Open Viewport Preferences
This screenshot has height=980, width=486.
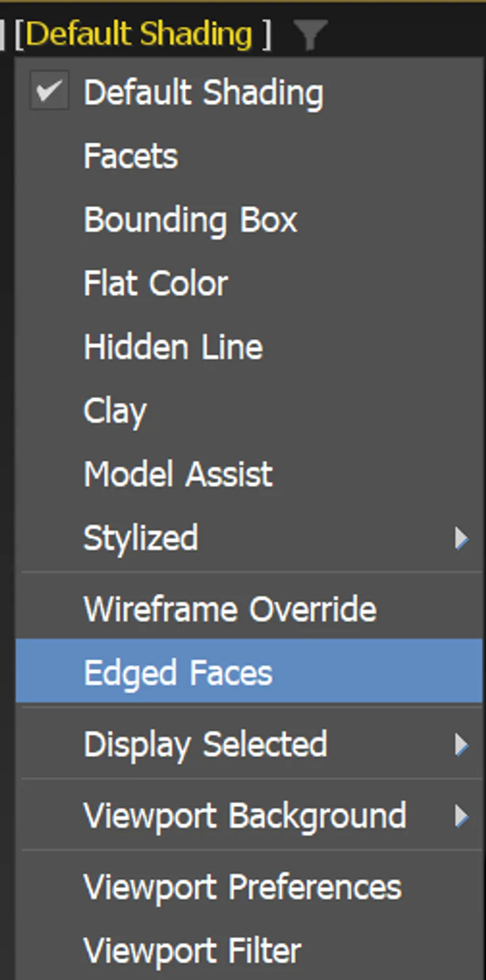coord(243,887)
